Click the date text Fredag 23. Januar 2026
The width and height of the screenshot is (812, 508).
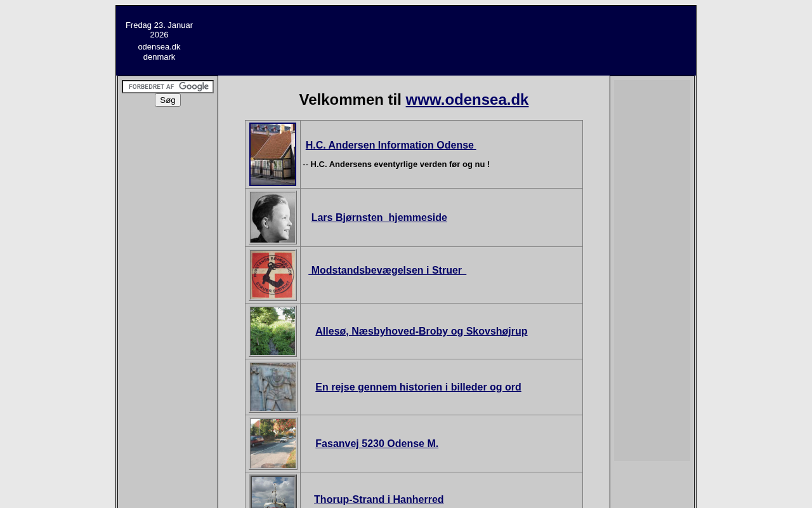click(159, 30)
